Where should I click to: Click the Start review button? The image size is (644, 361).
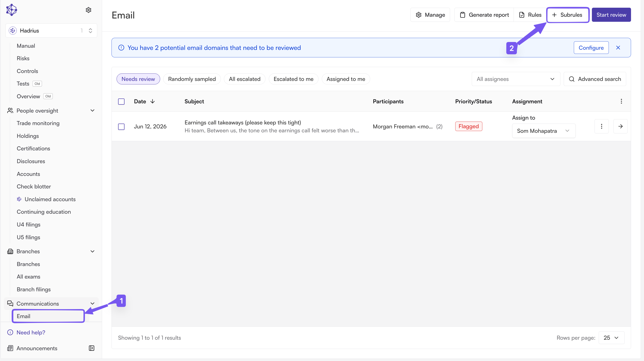[x=611, y=15]
